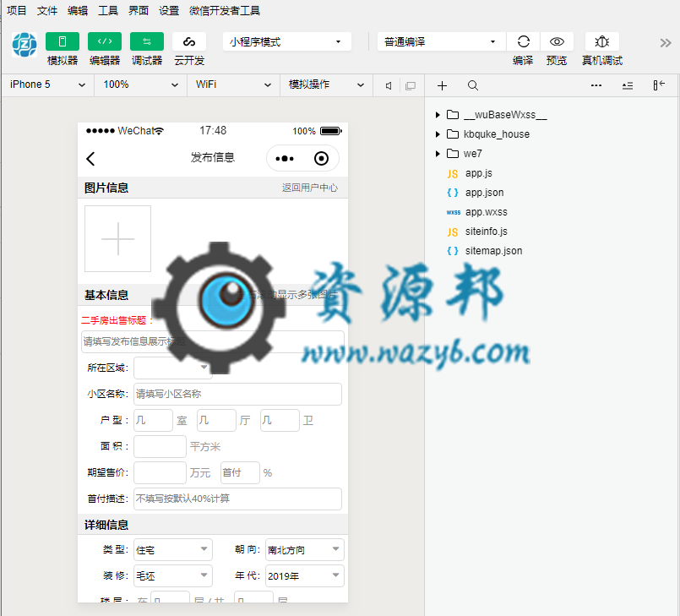Expand the we7 folder
This screenshot has width=680, height=616.
pyautogui.click(x=438, y=154)
